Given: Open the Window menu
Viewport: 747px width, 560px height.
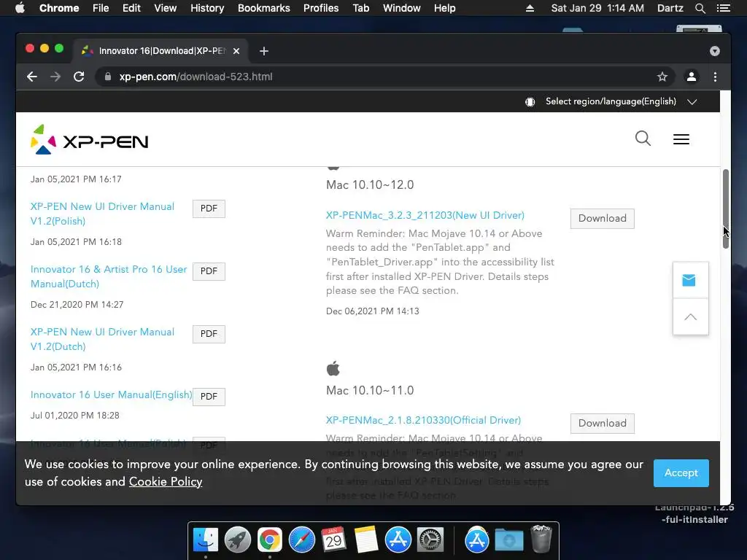Looking at the screenshot, I should click(402, 8).
